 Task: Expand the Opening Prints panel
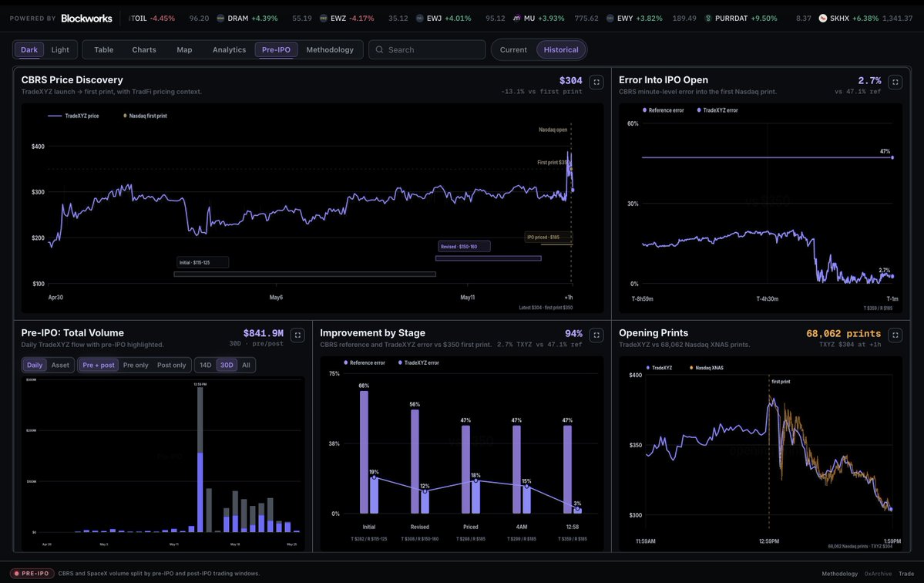coord(895,335)
